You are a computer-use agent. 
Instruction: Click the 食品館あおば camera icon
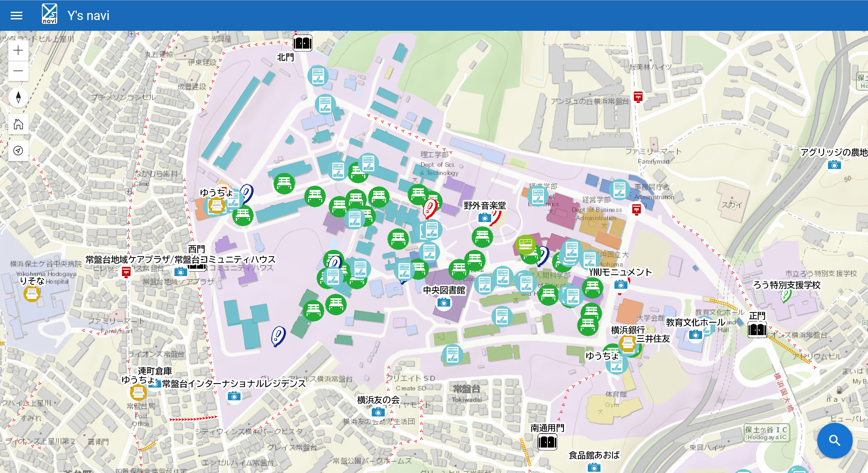pyautogui.click(x=594, y=467)
